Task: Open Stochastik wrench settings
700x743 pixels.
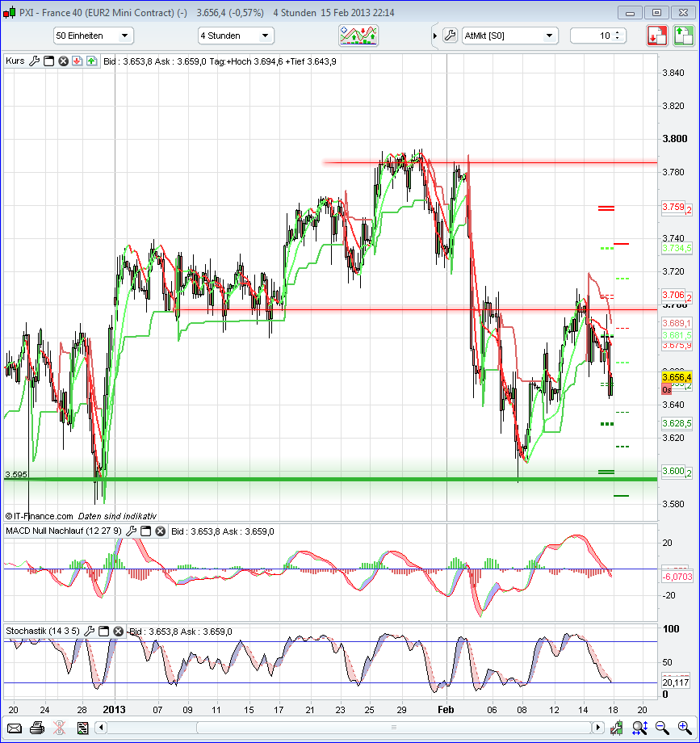Action: tap(89, 632)
